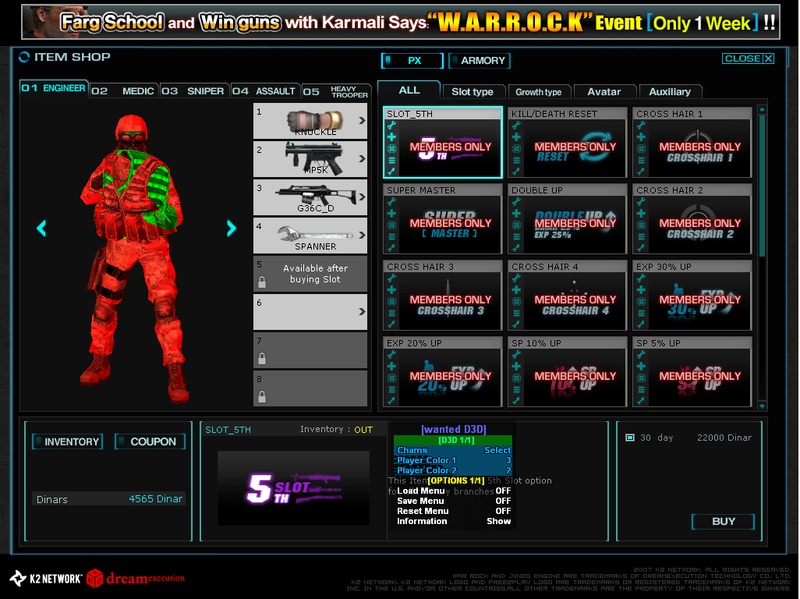Click the Item Shop circular logo icon
This screenshot has height=599, width=800.
[x=24, y=57]
